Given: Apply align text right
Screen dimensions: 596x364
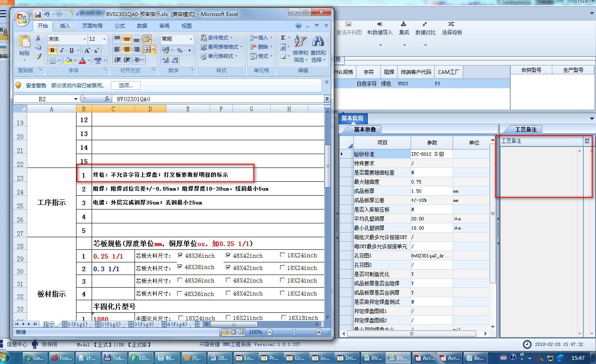Looking at the screenshot, I should tap(137, 50).
